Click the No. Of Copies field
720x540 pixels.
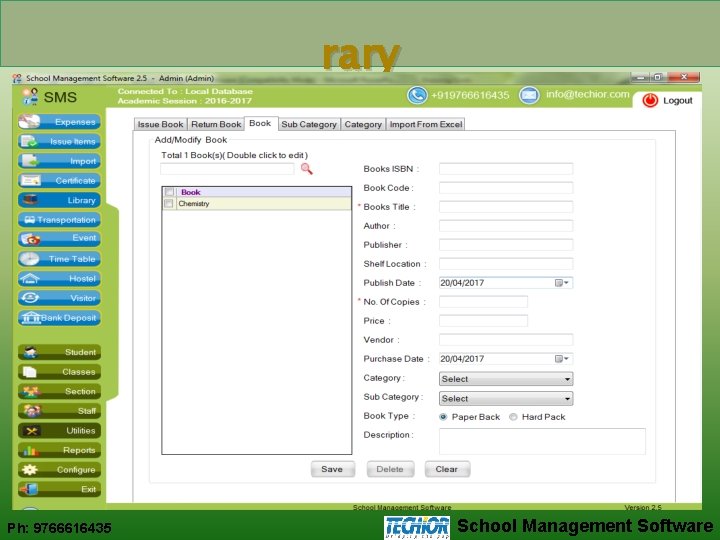(x=484, y=302)
